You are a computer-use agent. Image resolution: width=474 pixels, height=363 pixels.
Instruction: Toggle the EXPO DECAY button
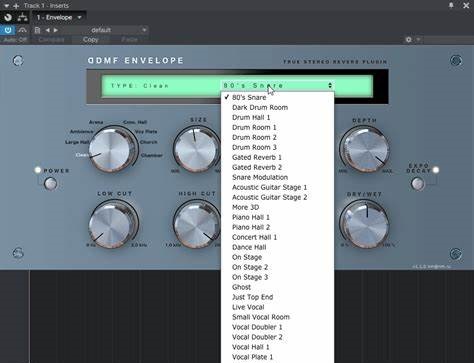coord(418,184)
